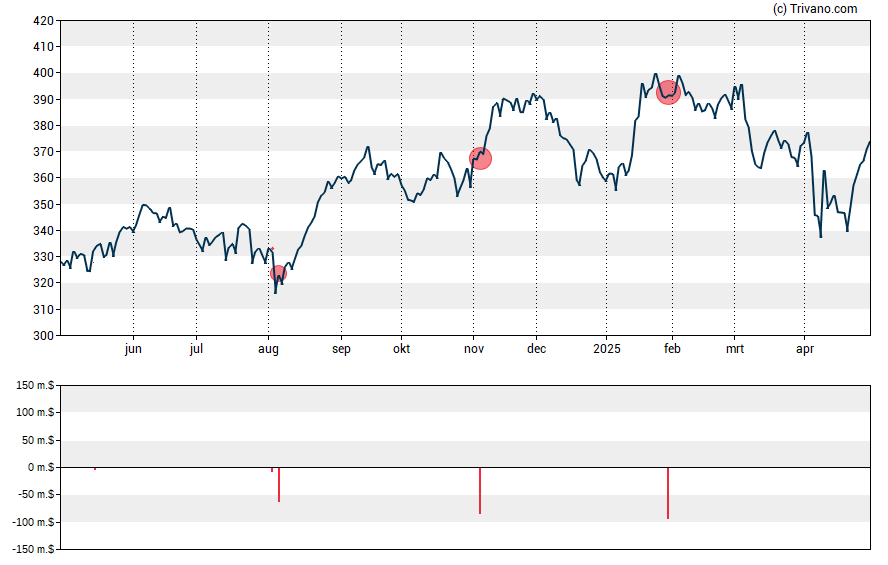Click the 'nov' month axis label
The image size is (888, 565).
click(474, 349)
